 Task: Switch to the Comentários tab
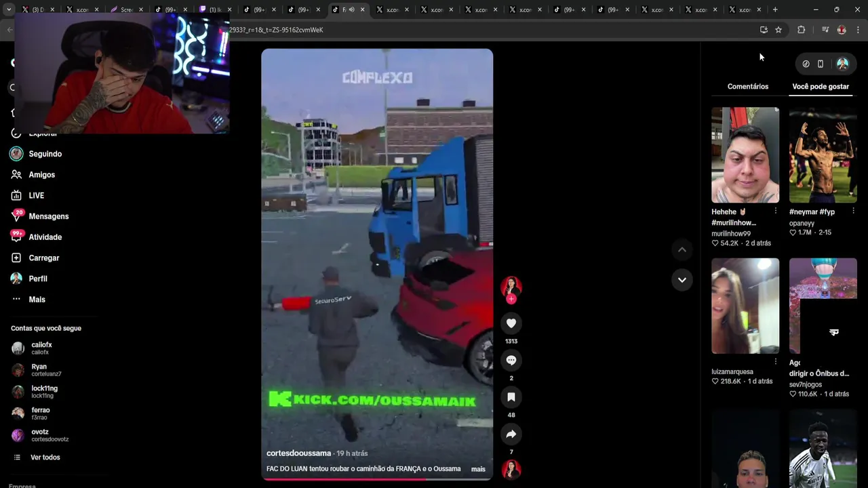(748, 87)
